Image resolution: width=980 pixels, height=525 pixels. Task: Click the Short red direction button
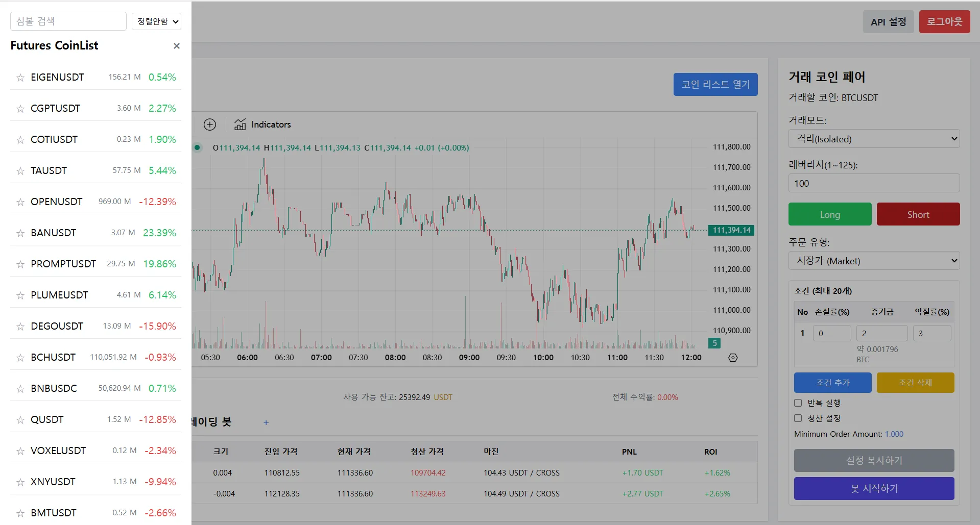[x=918, y=214]
